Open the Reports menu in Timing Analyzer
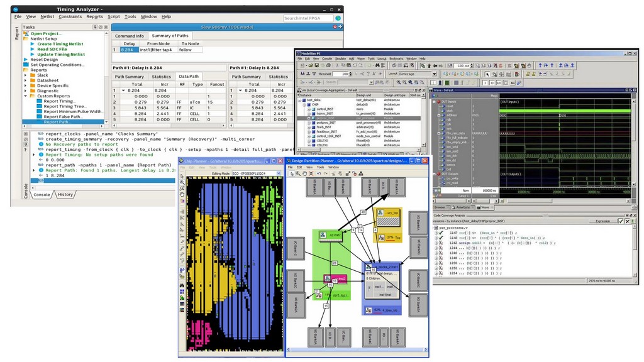Image resolution: width=644 pixels, height=362 pixels. click(x=94, y=16)
